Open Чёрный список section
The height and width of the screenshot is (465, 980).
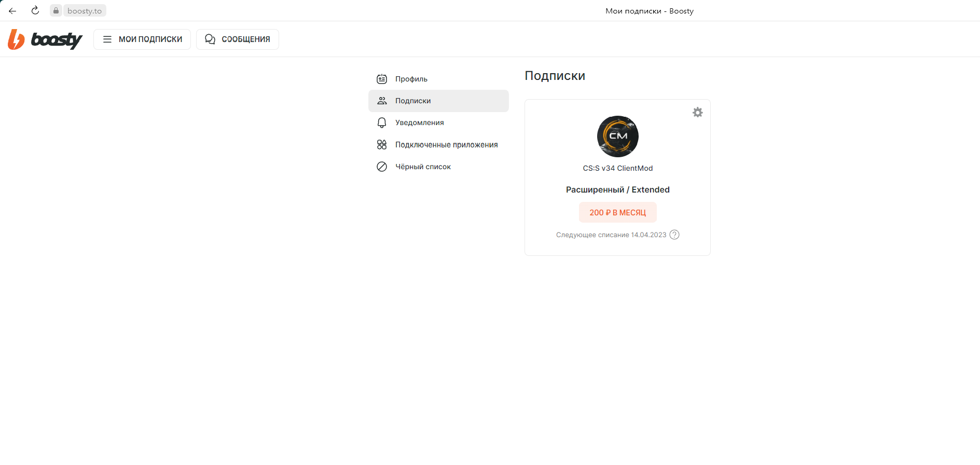tap(438, 167)
